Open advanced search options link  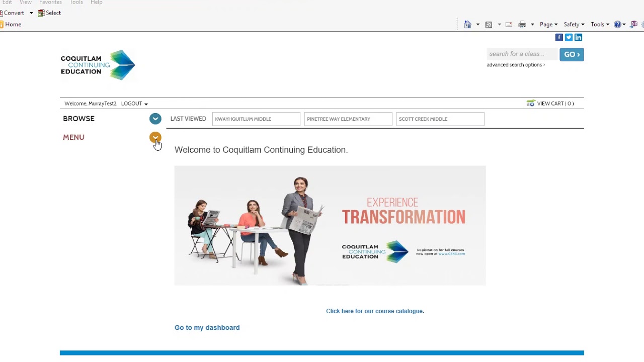point(516,65)
